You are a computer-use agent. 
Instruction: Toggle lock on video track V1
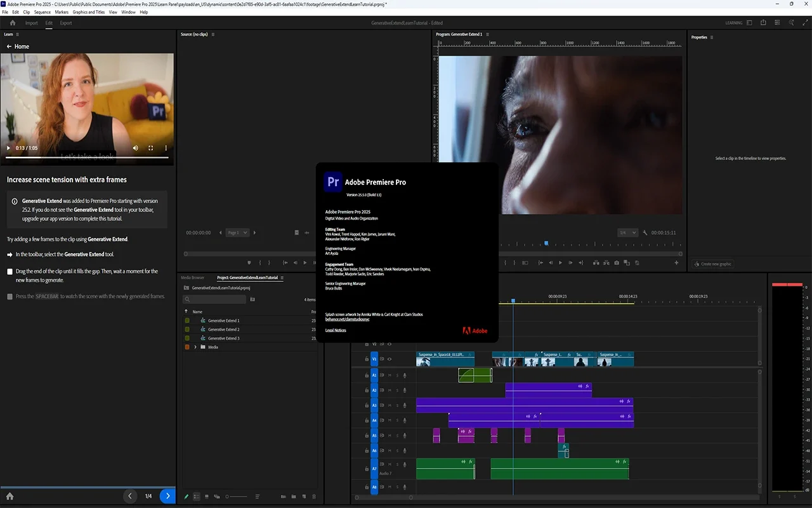point(367,359)
